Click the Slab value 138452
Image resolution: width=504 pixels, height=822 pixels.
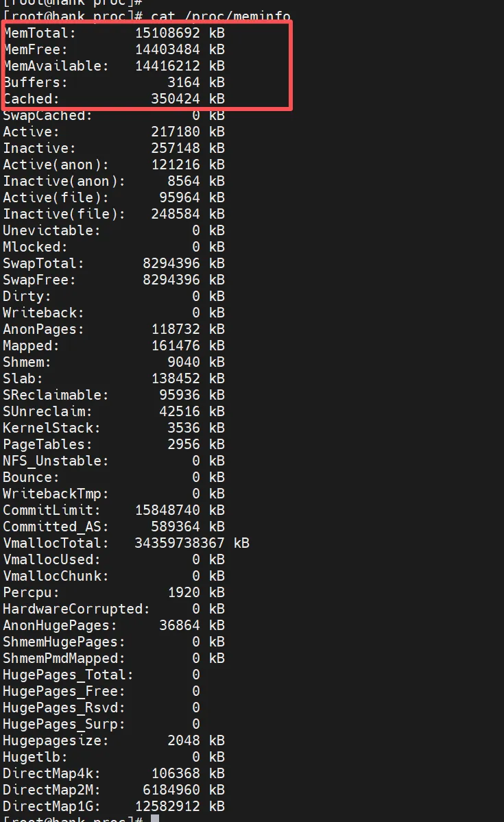click(176, 378)
